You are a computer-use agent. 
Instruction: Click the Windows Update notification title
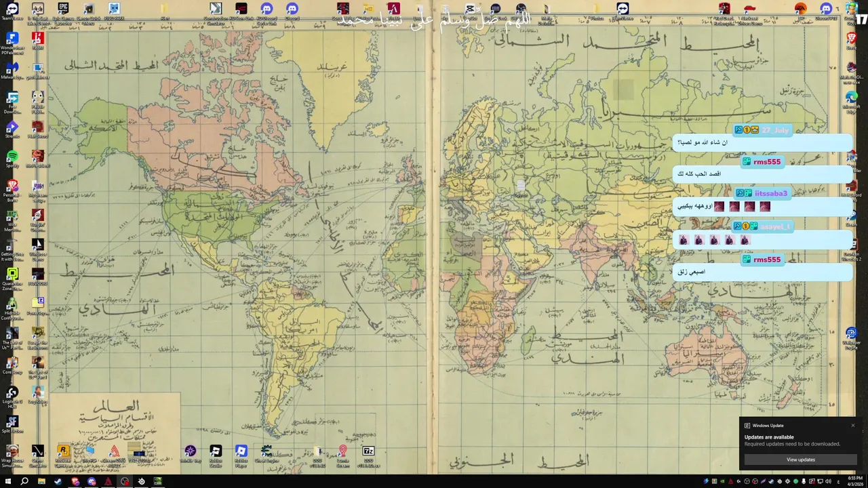(768, 426)
